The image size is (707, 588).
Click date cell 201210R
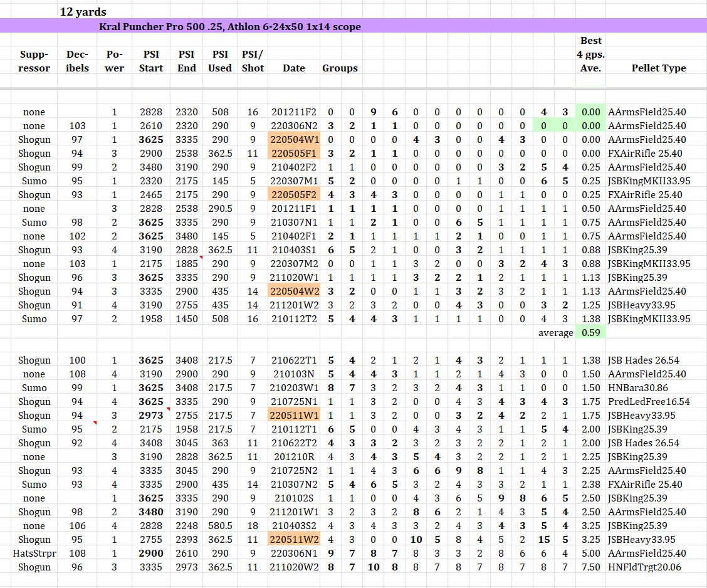(294, 457)
